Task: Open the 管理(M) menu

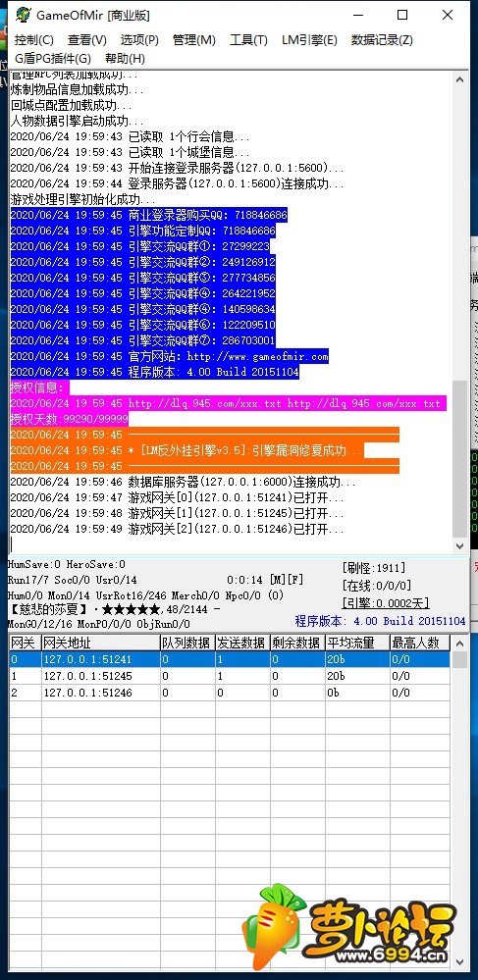Action: point(194,40)
